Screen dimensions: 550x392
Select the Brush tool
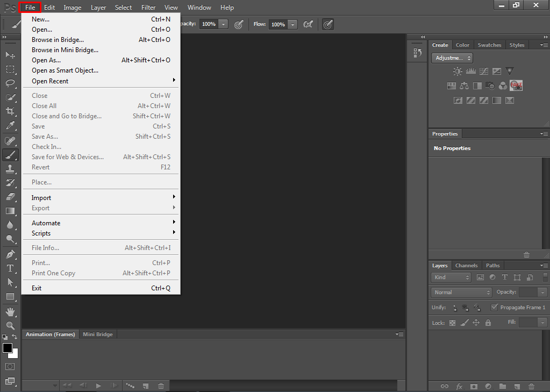(x=11, y=155)
